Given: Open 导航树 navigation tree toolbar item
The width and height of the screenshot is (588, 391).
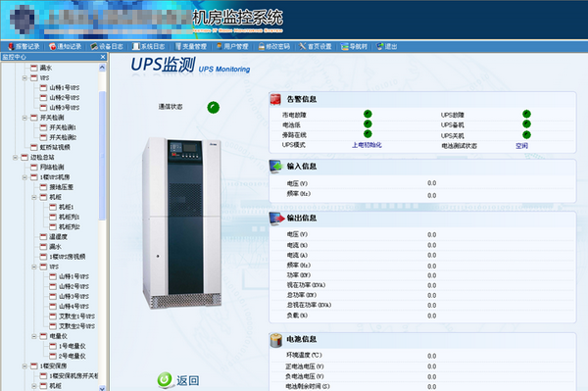Looking at the screenshot, I should pos(354,46).
